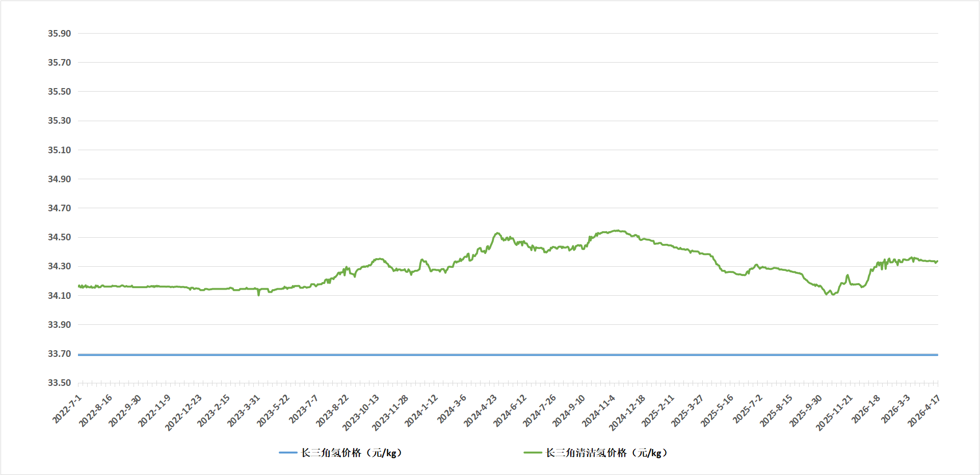980x475 pixels.
Task: Click the green legend line swatch
Action: pos(533,453)
